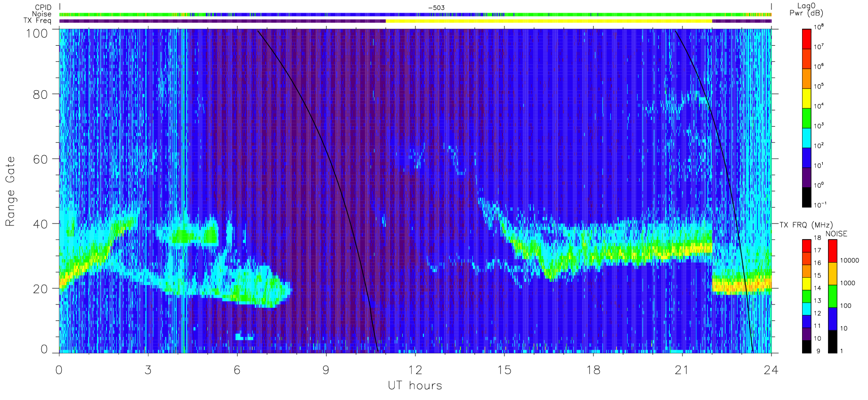Image resolution: width=868 pixels, height=400 pixels.
Task: Click Range Gate tick label '100'
Action: (x=37, y=33)
